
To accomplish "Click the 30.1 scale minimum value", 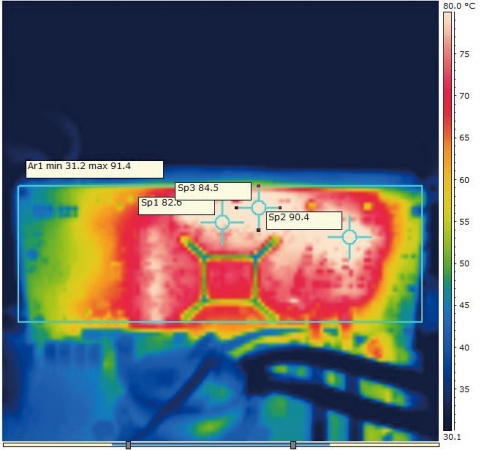I will coord(452,437).
